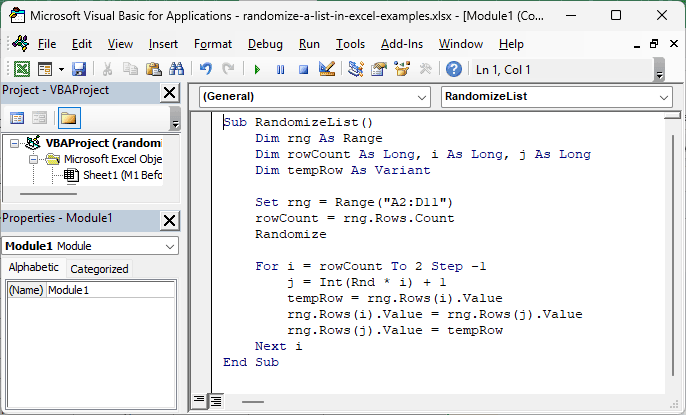Click the code window horizontal scrollbar
This screenshot has height=415, width=686.
click(x=253, y=402)
